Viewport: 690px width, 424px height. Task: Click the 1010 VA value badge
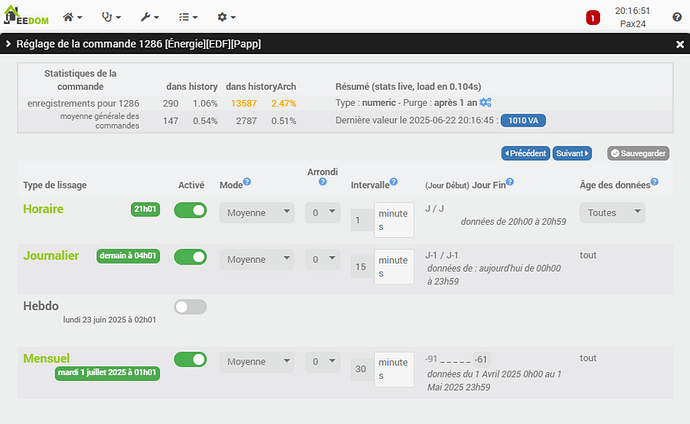(523, 120)
